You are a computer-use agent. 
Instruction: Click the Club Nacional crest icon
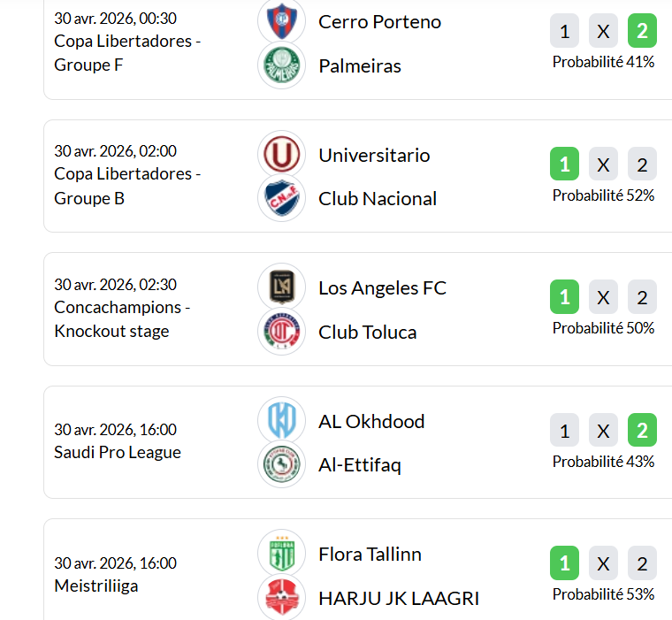coord(281,199)
